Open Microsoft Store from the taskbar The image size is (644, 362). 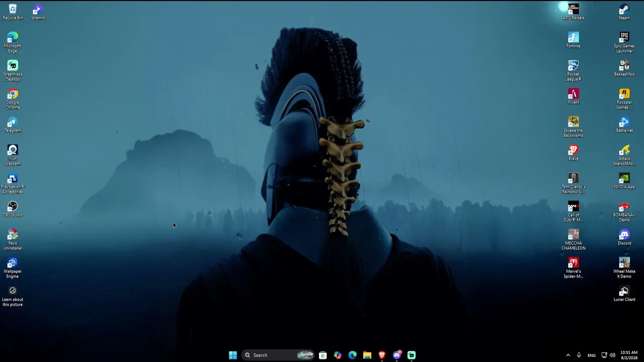[x=323, y=355]
